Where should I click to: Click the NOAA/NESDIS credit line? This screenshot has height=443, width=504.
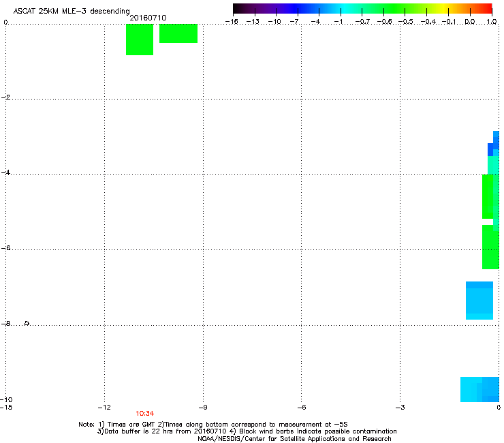(x=294, y=439)
